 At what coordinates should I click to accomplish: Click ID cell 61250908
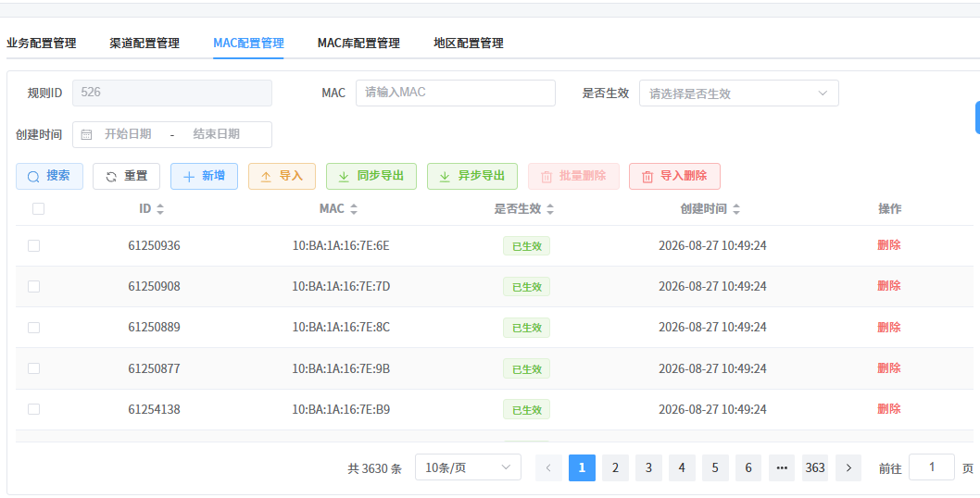(155, 286)
